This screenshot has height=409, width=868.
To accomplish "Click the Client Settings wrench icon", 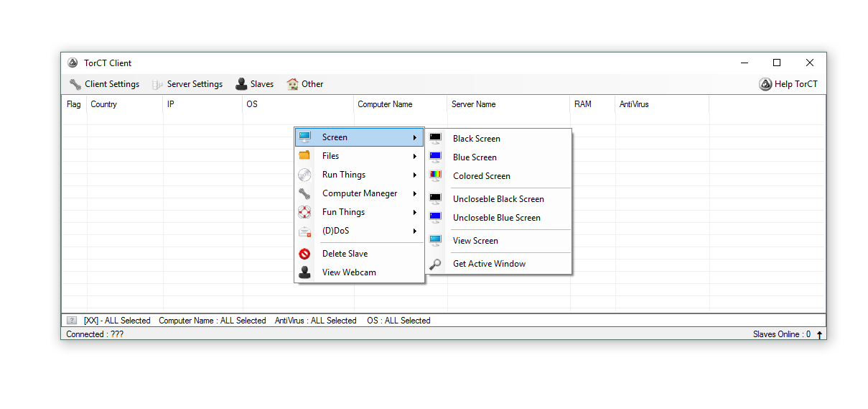I will (x=75, y=84).
